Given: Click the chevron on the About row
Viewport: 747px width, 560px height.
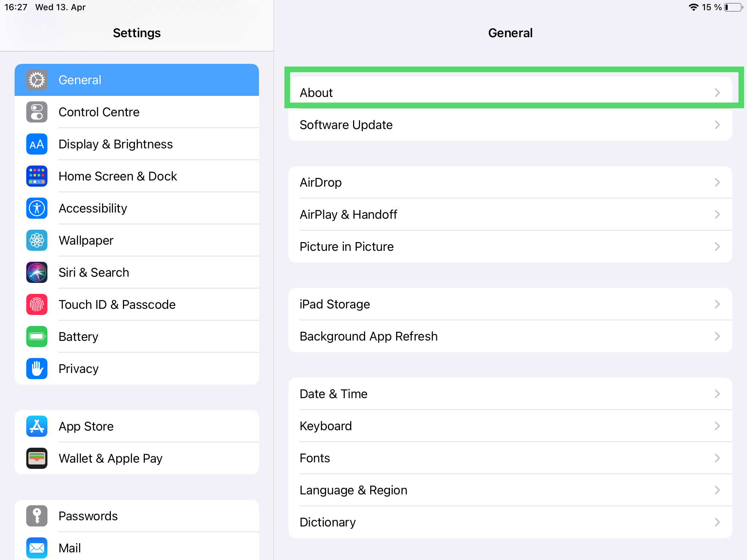Looking at the screenshot, I should coord(717,93).
